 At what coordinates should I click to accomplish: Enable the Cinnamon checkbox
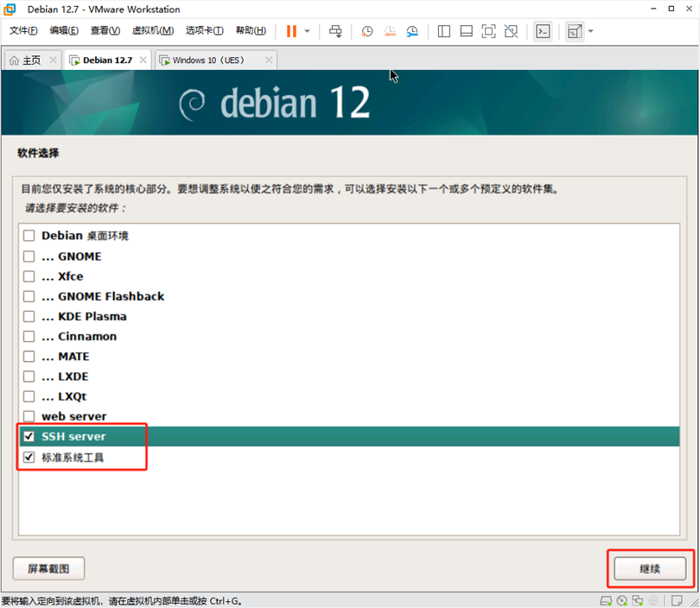(x=29, y=336)
